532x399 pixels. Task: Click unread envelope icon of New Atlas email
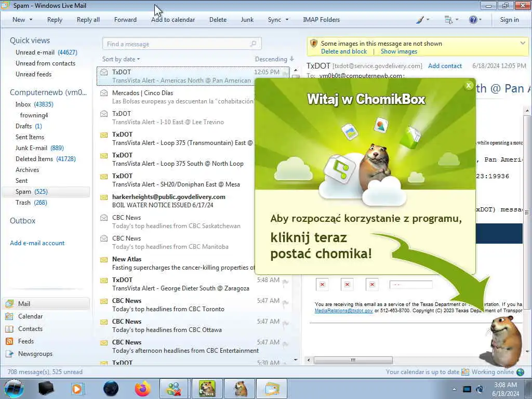click(104, 260)
